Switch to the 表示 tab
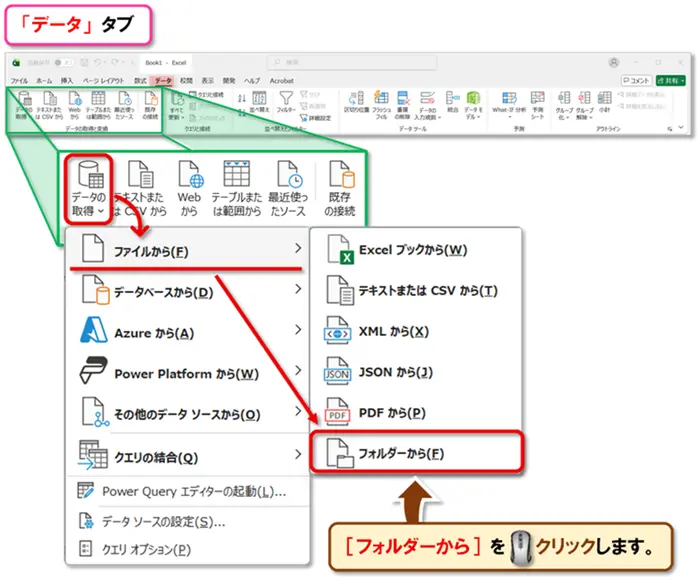 [208, 81]
